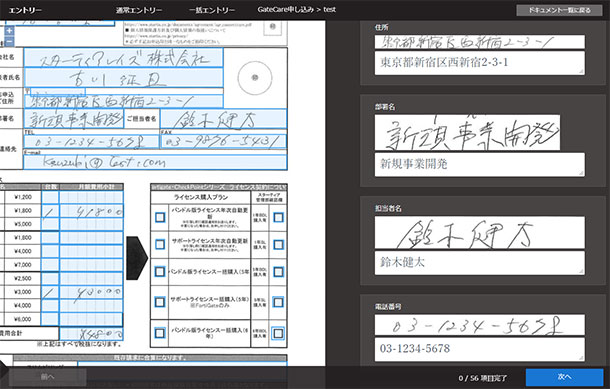Click the black arrow graphic between tables
This screenshot has width=610, height=389.
click(x=137, y=258)
